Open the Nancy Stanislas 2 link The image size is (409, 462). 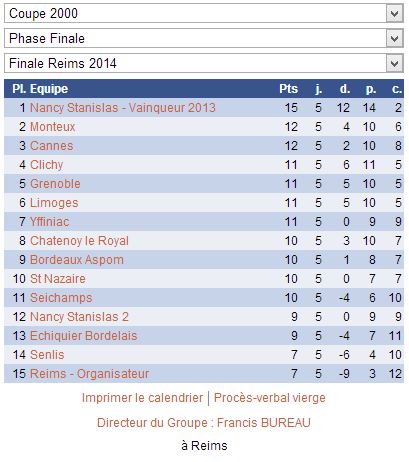(79, 317)
